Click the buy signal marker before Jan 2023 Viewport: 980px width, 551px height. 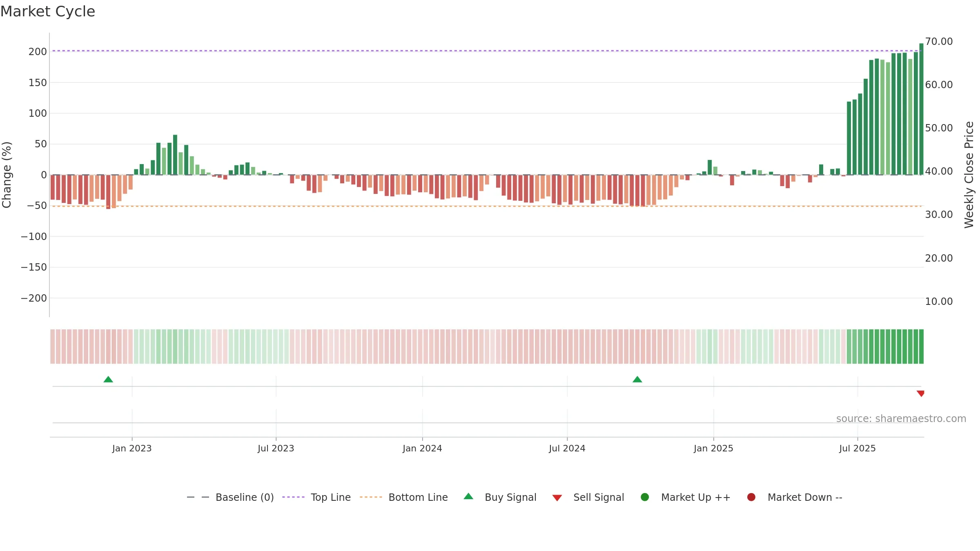108,380
